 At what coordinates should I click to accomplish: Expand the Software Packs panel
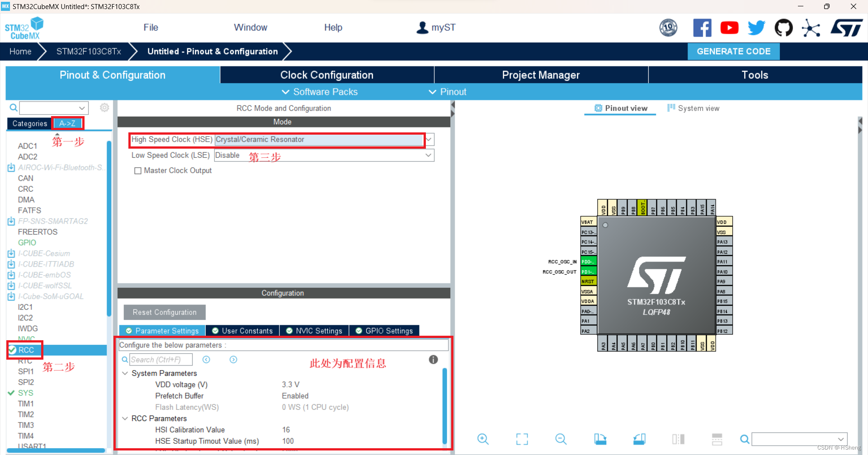click(x=319, y=92)
